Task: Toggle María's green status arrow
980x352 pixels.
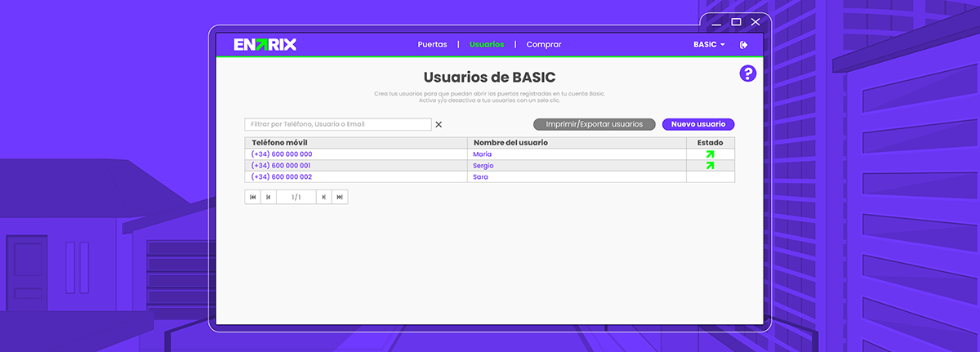Action: tap(710, 154)
